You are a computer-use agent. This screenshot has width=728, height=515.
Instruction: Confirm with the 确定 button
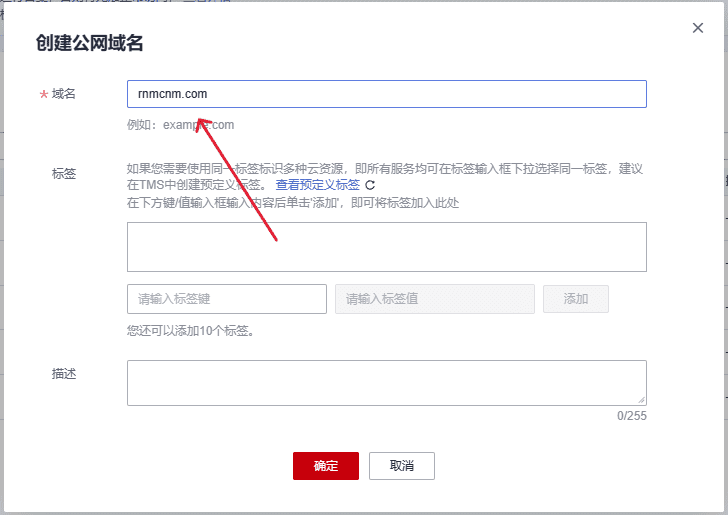coord(325,466)
